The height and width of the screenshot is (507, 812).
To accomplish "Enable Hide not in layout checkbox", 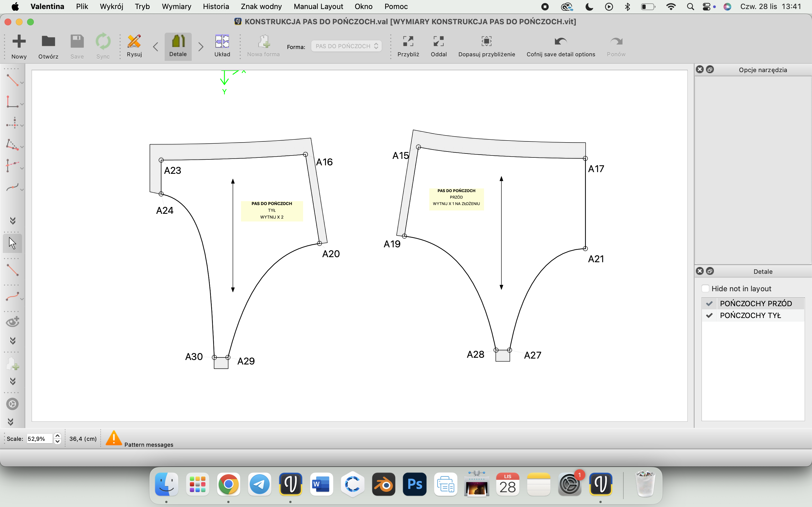I will (705, 289).
